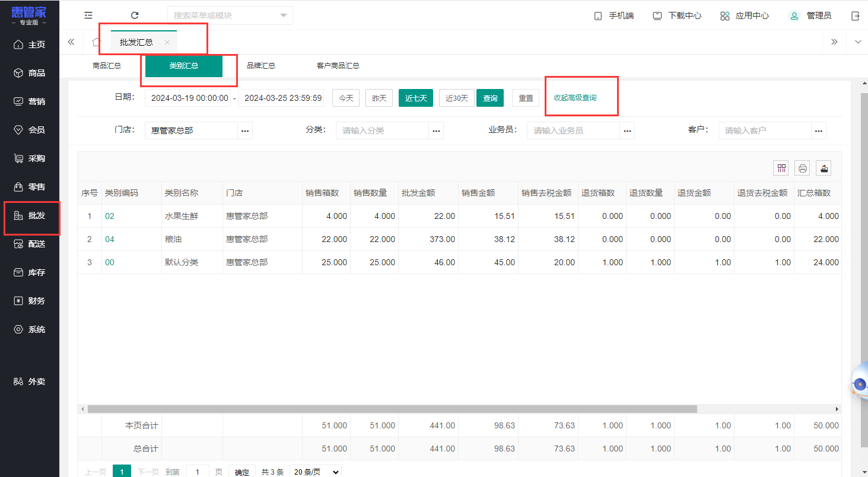Select the 近30天 date range

pos(457,98)
